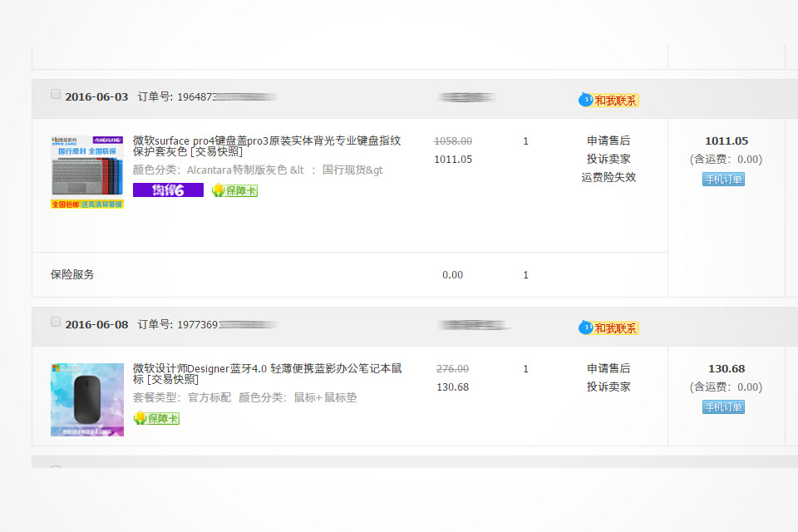Check the checkbox beside the 2016-06-03 order
The image size is (798, 532).
click(56, 94)
